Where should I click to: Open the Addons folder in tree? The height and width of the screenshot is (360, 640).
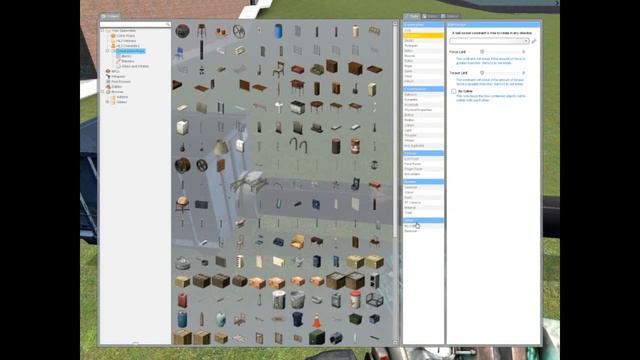pos(122,97)
